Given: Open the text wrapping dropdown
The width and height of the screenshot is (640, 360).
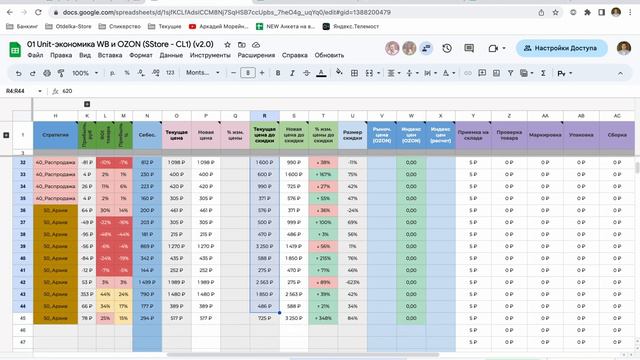Looking at the screenshot, I should click(430, 73).
